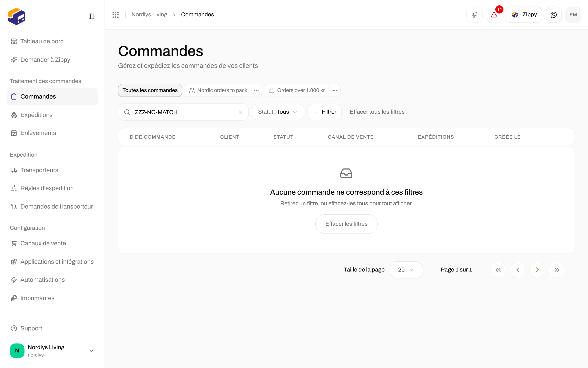Open Support page
Screen dimensions: 588x368
coord(52,328)
